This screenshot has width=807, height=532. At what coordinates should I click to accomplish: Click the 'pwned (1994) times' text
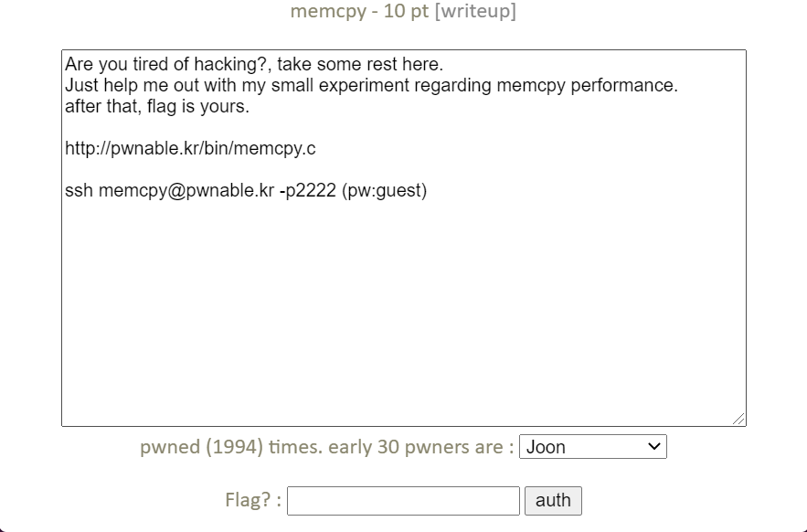point(231,447)
